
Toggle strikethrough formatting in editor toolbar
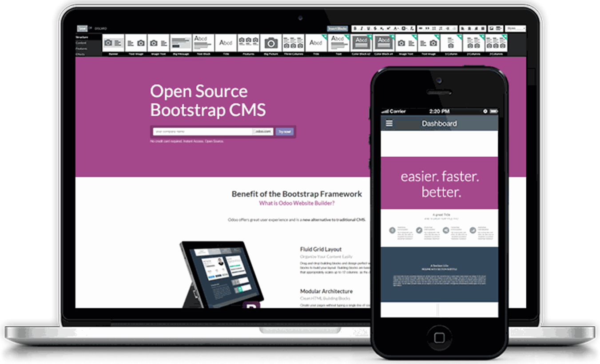(375, 29)
